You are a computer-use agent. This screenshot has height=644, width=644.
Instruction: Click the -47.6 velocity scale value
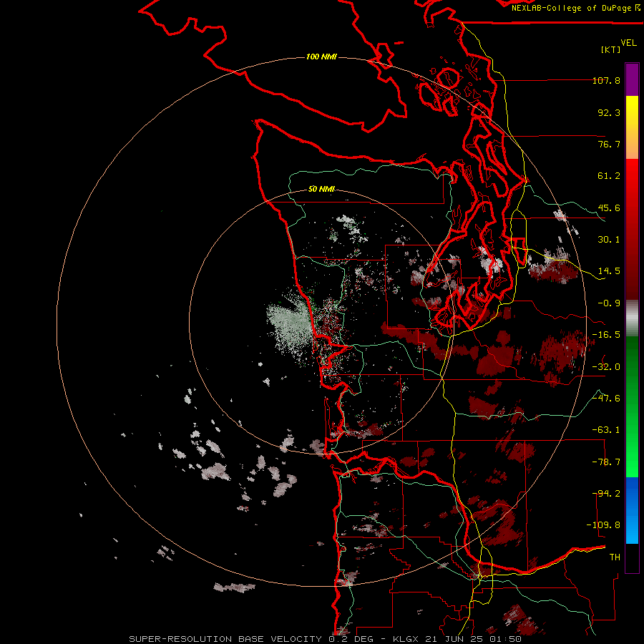[x=606, y=399]
